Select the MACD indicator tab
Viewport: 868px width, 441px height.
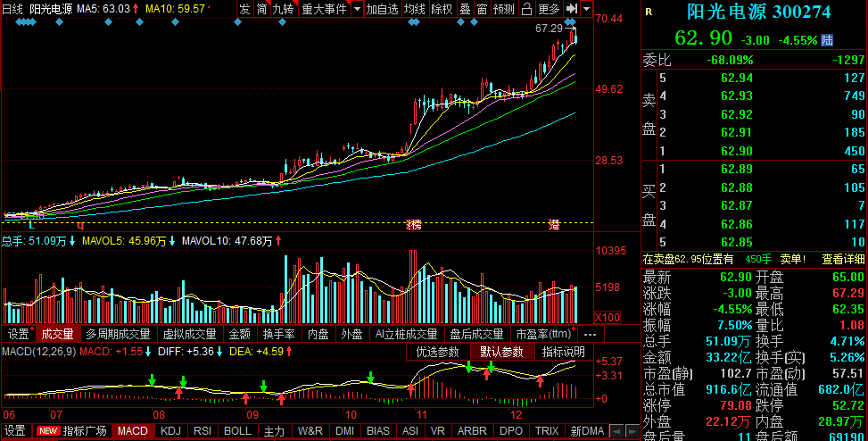pyautogui.click(x=133, y=431)
